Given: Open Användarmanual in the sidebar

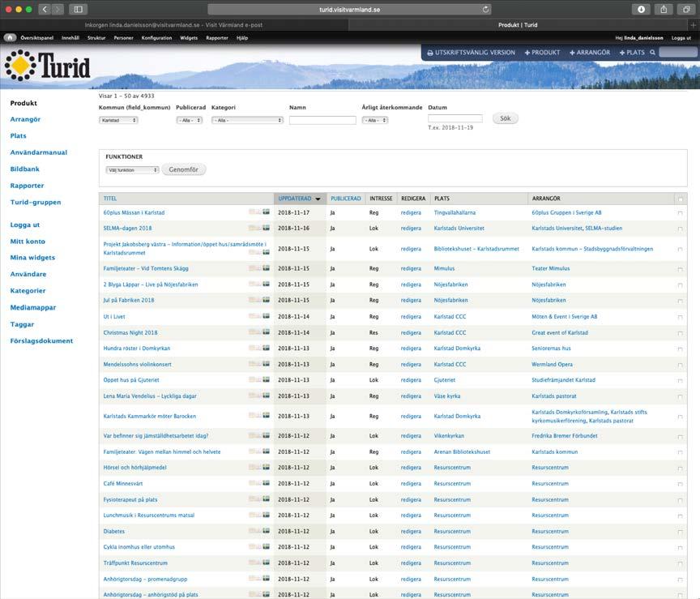Looking at the screenshot, I should tap(39, 152).
